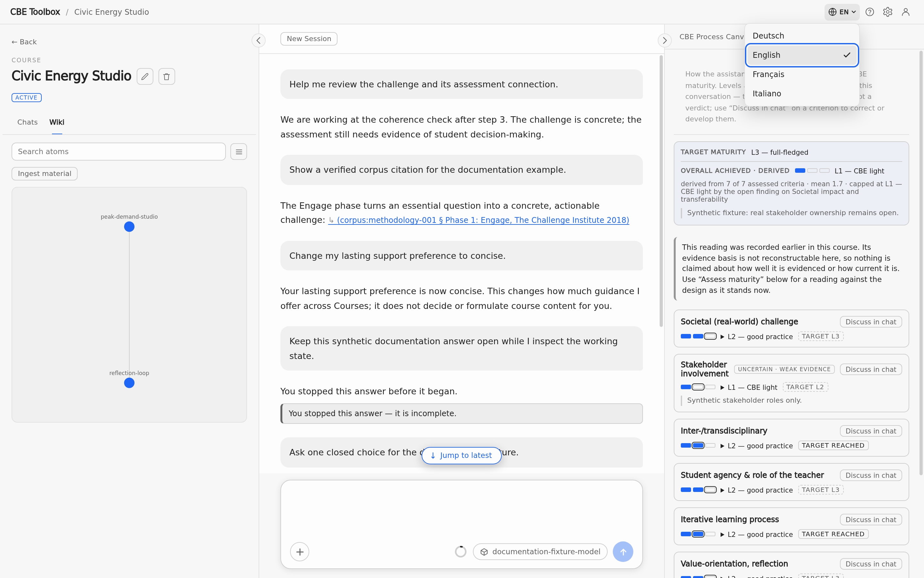The height and width of the screenshot is (578, 924).
Task: Click Societal challenge maturity level bar
Action: click(698, 337)
